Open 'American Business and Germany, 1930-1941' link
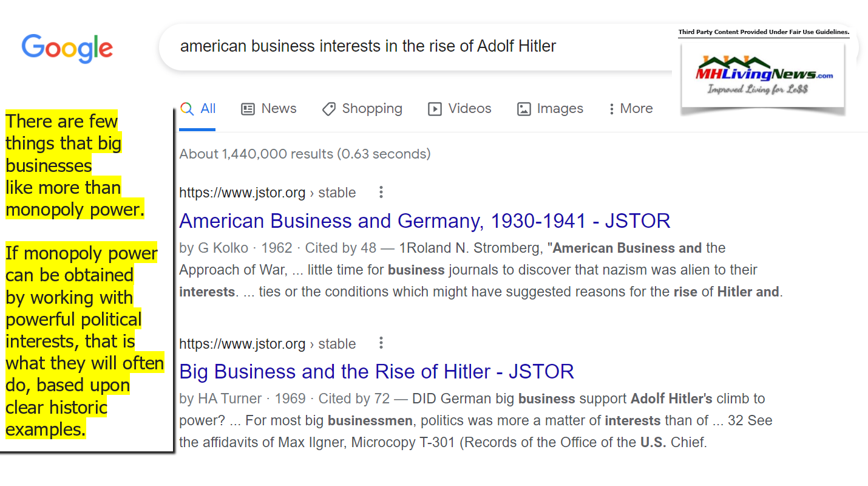Image resolution: width=868 pixels, height=486 pixels. (424, 221)
